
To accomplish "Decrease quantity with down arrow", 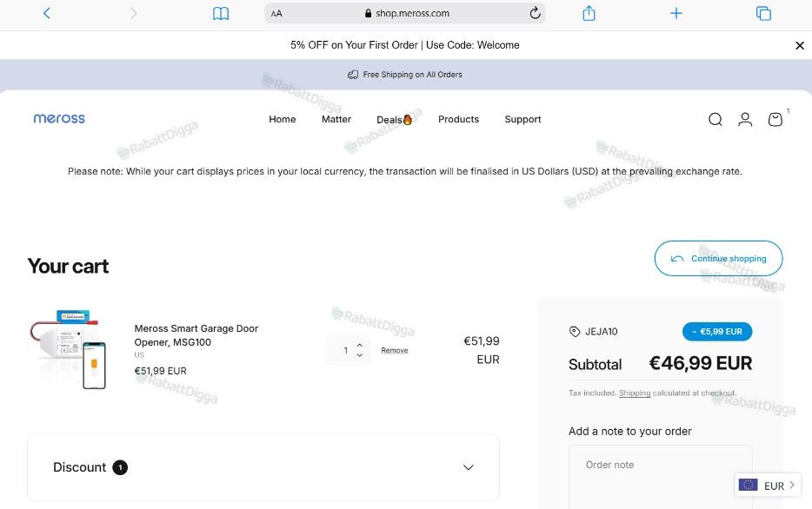I will click(359, 355).
